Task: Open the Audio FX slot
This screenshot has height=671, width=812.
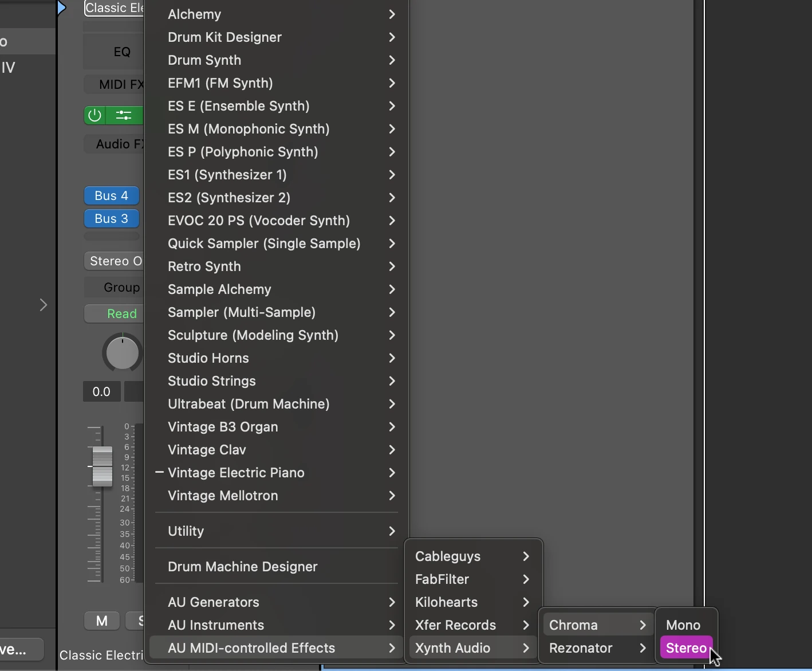Action: pyautogui.click(x=113, y=144)
